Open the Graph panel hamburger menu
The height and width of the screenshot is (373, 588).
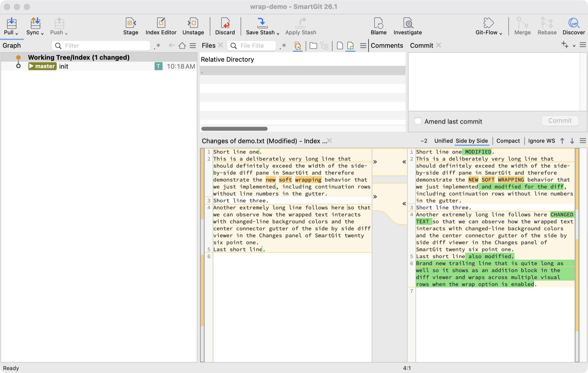193,45
